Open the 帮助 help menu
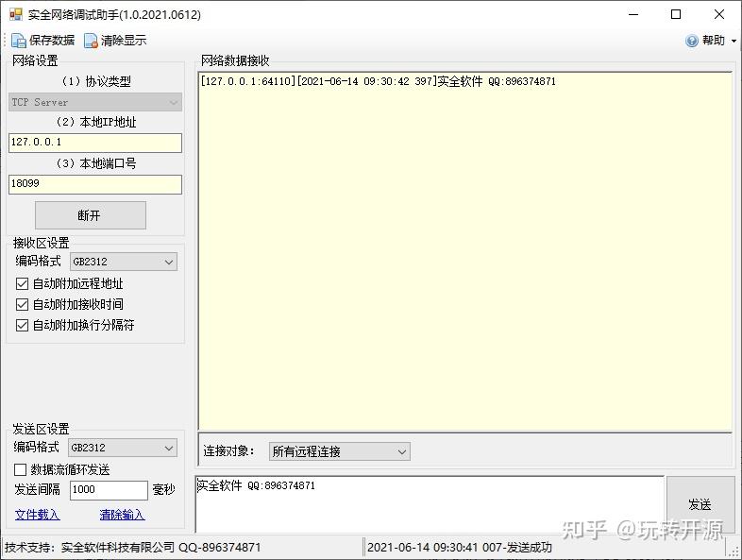Image resolution: width=742 pixels, height=560 pixels. click(713, 41)
